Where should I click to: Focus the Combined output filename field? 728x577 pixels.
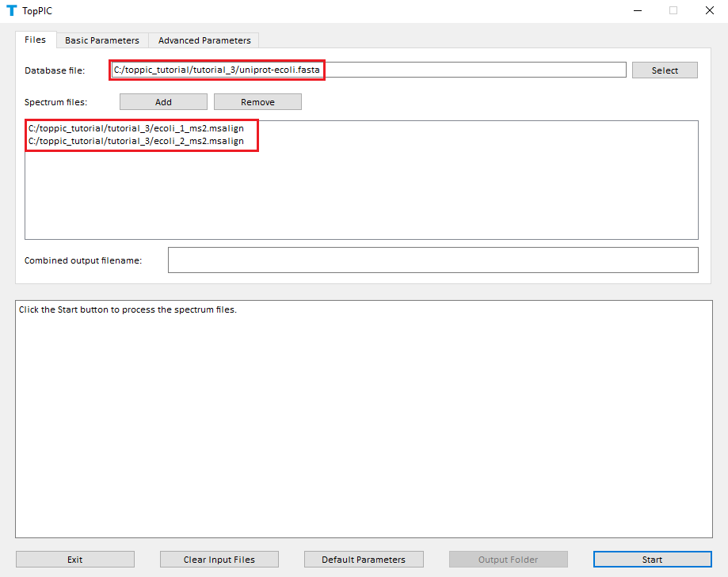coord(433,260)
